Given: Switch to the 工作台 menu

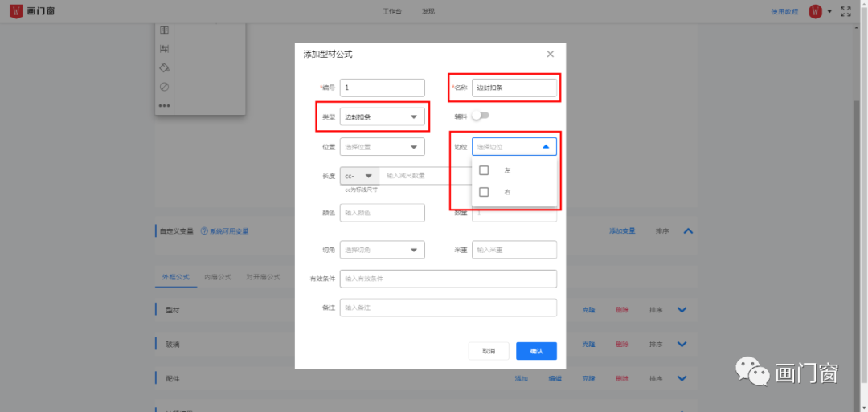Looking at the screenshot, I should click(392, 11).
